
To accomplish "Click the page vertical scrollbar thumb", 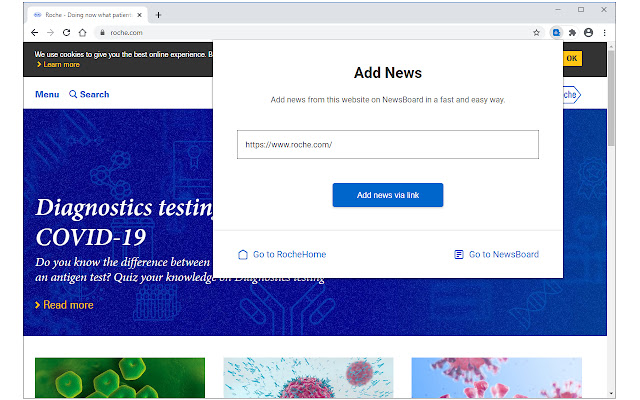I will click(x=611, y=98).
